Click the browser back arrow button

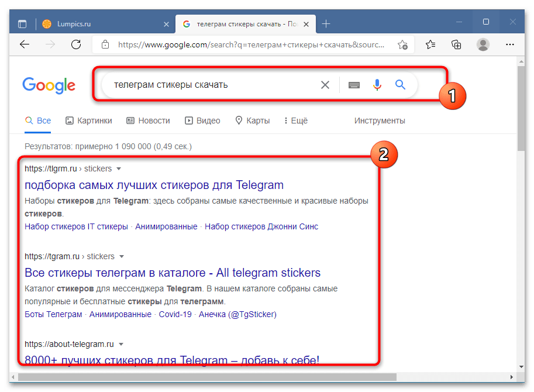click(25, 44)
